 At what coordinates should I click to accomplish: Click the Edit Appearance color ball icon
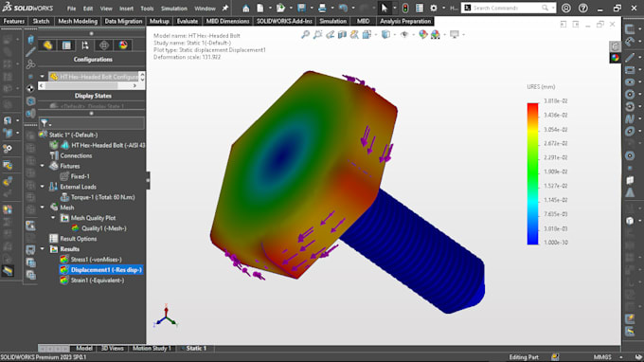423,35
